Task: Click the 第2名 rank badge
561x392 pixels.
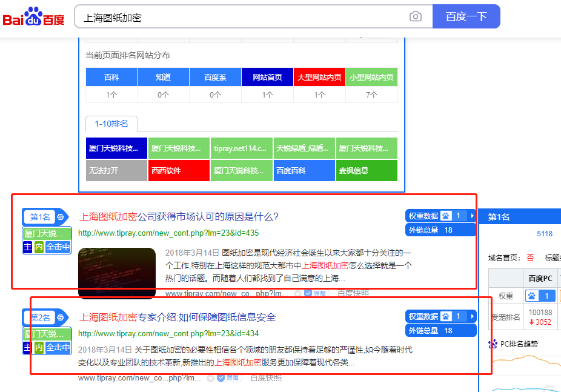Action: point(39,317)
